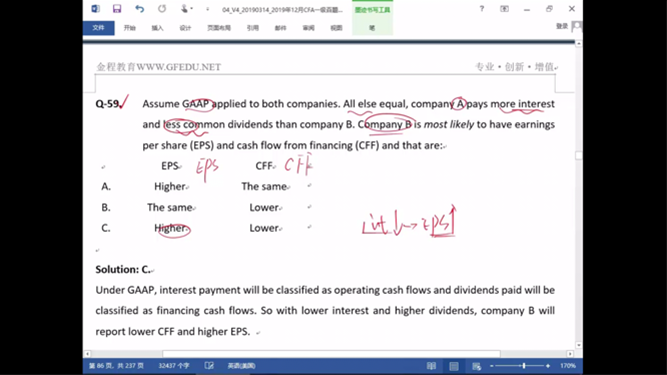Open the 插入 ribbon tab
Viewport: 667px width, 375px height.
point(157,28)
